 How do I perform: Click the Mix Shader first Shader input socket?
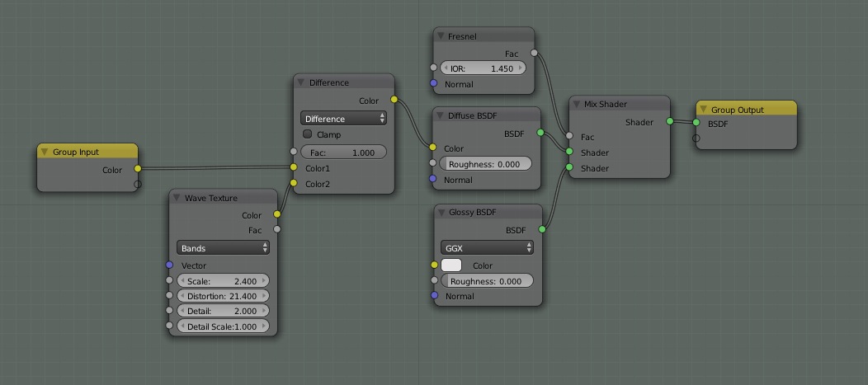click(569, 152)
